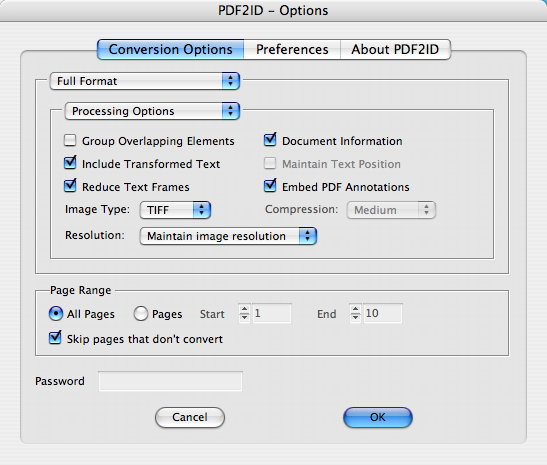Disable Embed PDF Annotations
Image resolution: width=547 pixels, height=465 pixels.
[270, 186]
